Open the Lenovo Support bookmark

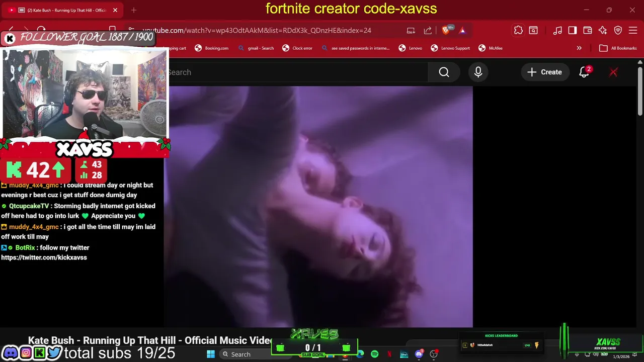pos(450,48)
